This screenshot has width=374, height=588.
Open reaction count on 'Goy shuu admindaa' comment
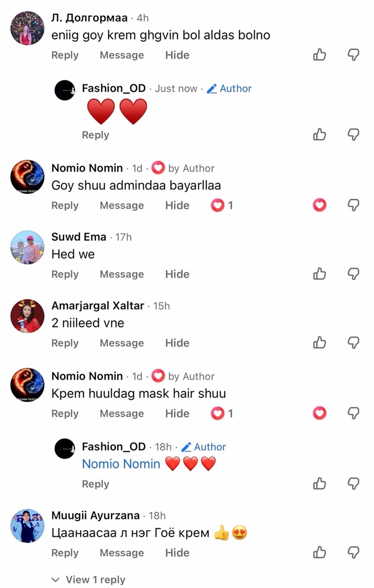click(222, 205)
